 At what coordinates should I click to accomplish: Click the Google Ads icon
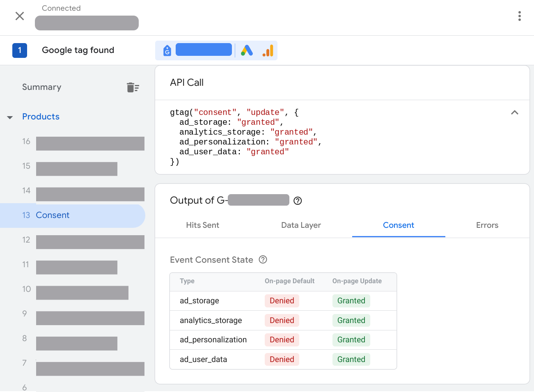click(246, 49)
